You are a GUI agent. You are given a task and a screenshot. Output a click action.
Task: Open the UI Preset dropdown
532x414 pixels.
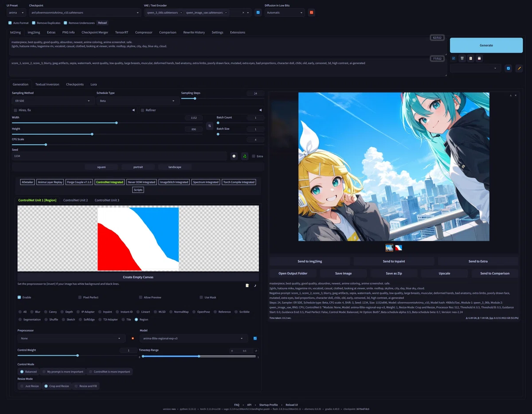[17, 12]
